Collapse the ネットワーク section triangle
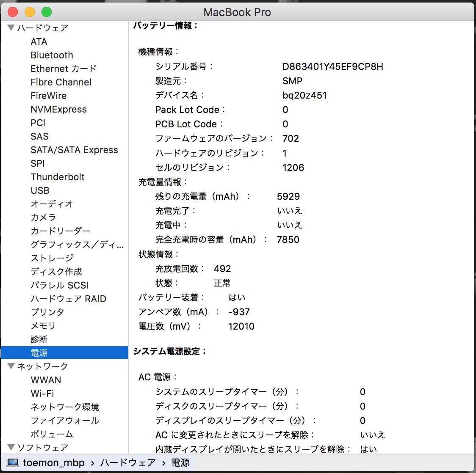This screenshot has height=473, width=476. click(x=11, y=366)
